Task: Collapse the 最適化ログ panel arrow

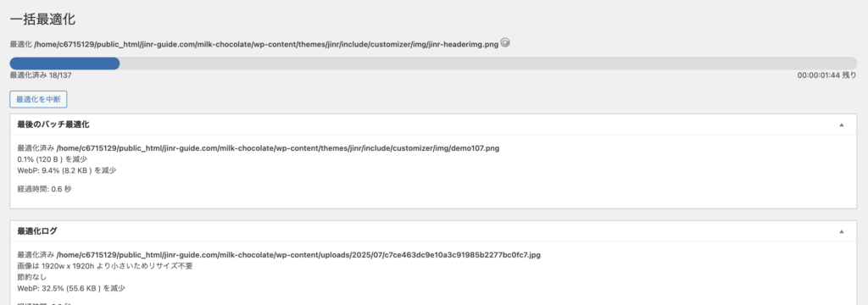Action: tap(842, 231)
